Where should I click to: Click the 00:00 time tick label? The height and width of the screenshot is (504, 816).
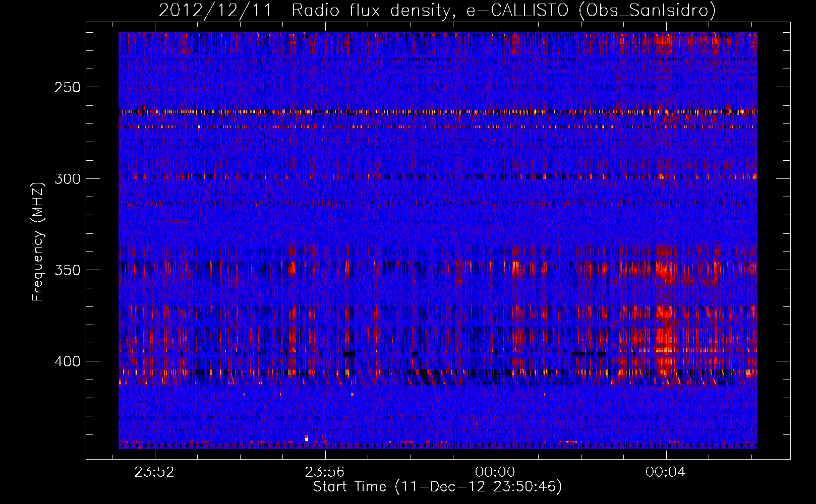(495, 472)
